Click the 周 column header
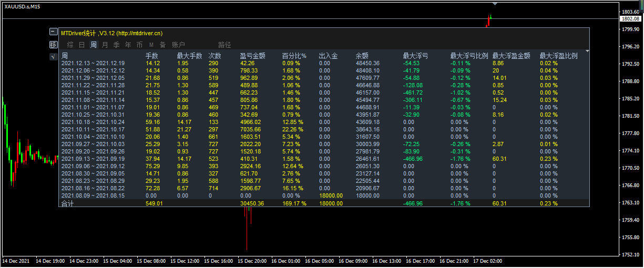Screen dimensions: 644x268 (x=65, y=55)
